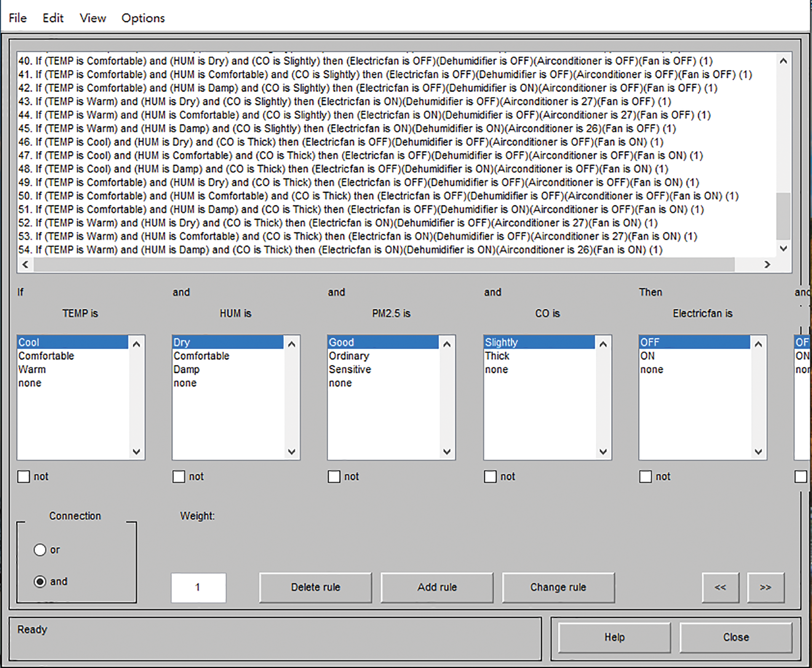Choose Warm in the TEMP list

[32, 370]
